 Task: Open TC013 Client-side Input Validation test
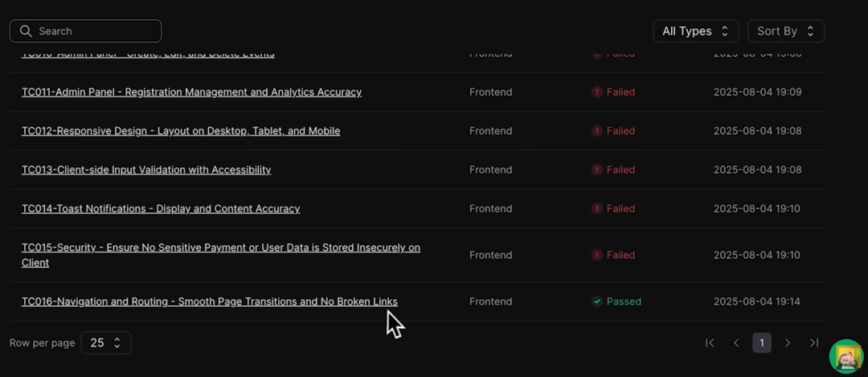click(146, 170)
